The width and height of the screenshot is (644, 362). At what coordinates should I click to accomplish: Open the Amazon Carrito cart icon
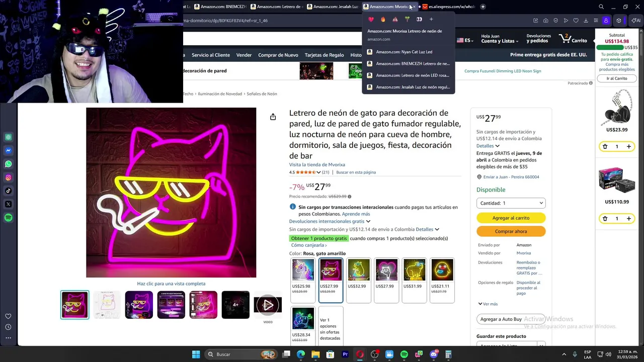point(573,39)
